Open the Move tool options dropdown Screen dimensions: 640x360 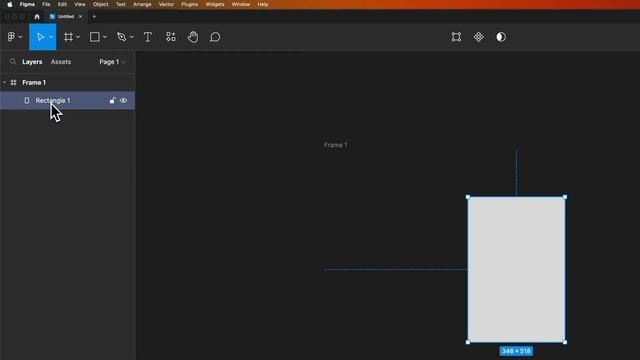(x=51, y=37)
